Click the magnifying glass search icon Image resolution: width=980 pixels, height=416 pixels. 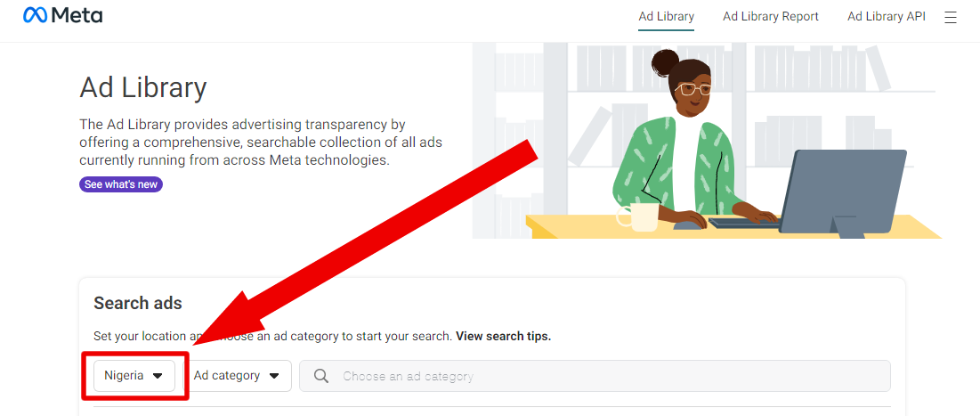click(x=321, y=376)
